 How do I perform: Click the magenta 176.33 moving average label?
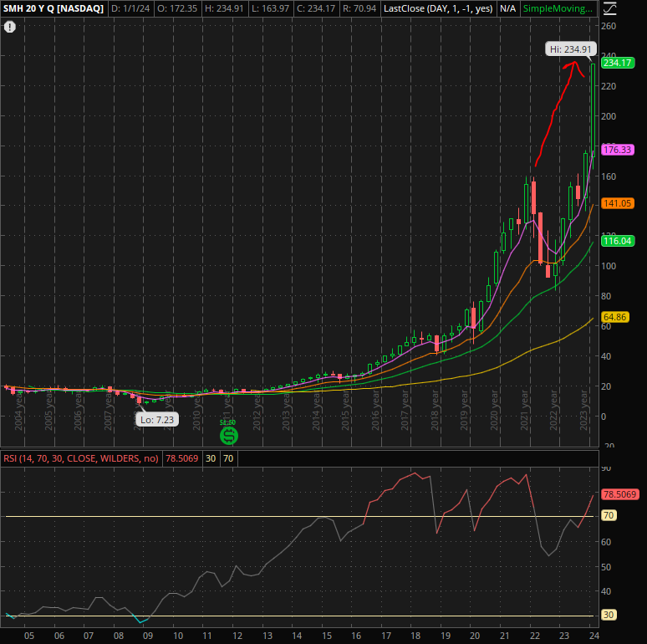tap(618, 150)
